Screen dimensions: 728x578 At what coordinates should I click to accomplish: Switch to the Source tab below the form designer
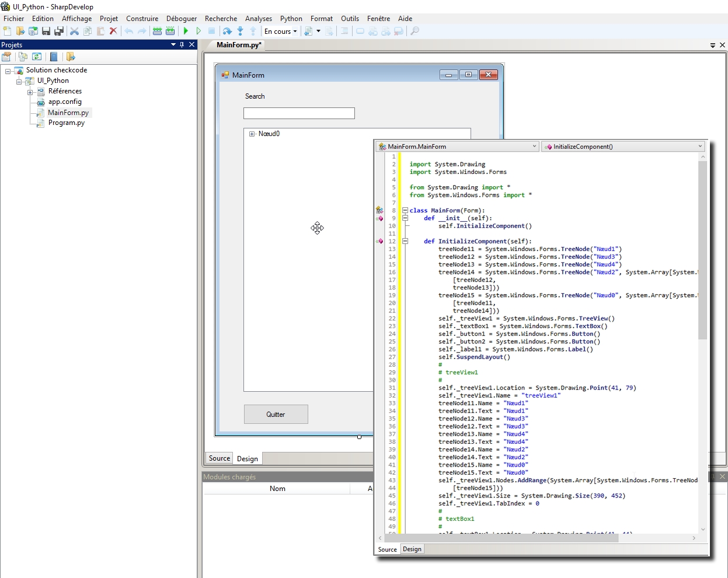tap(220, 458)
